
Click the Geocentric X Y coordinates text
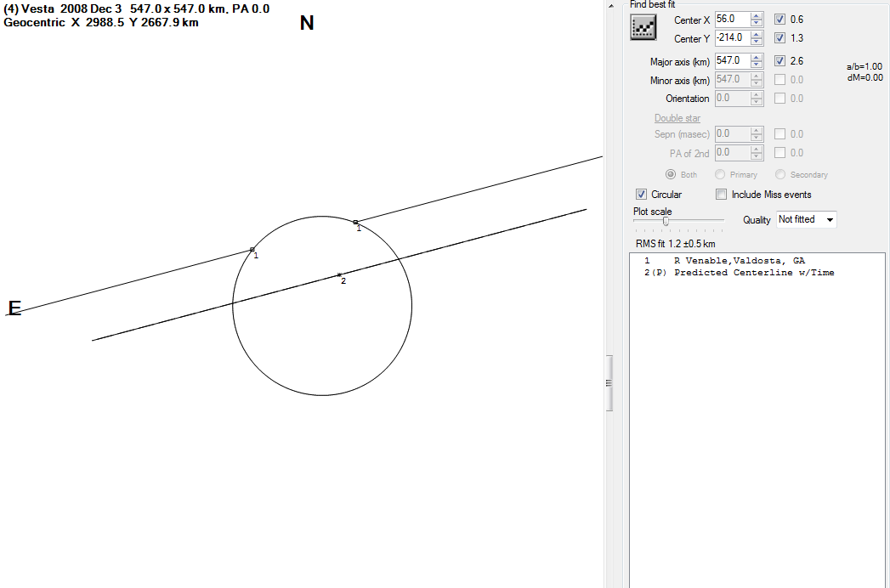[101, 23]
